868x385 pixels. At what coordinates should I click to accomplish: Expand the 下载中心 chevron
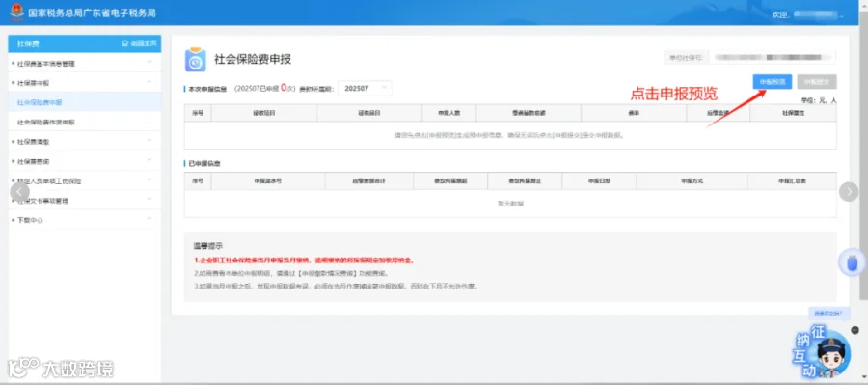pyautogui.click(x=149, y=219)
